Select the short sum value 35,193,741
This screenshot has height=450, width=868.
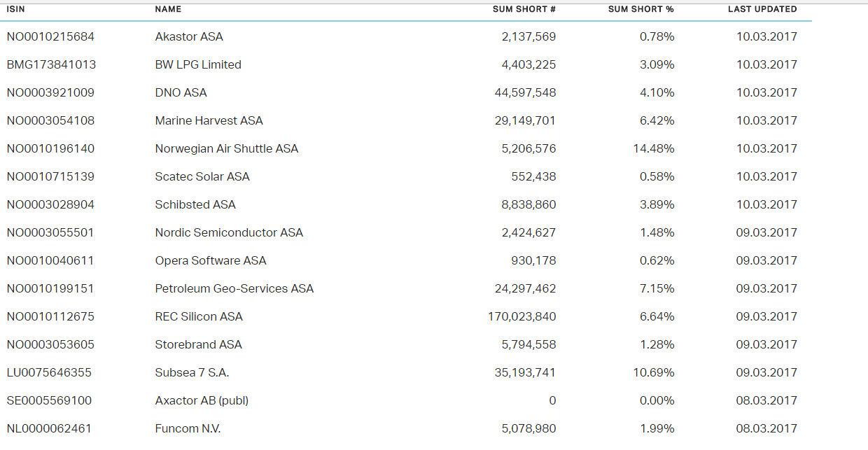(525, 372)
